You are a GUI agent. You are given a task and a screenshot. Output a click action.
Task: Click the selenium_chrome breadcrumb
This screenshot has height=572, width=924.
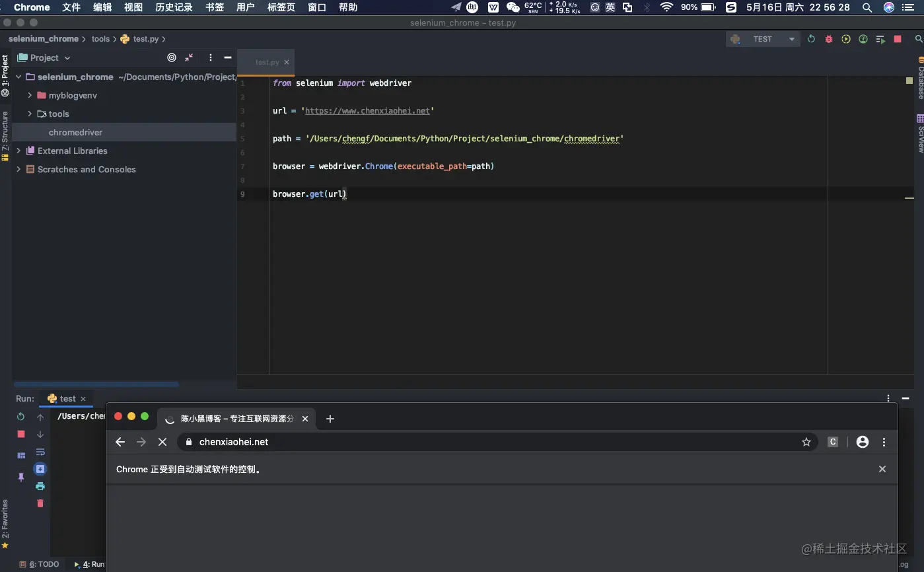tap(44, 39)
